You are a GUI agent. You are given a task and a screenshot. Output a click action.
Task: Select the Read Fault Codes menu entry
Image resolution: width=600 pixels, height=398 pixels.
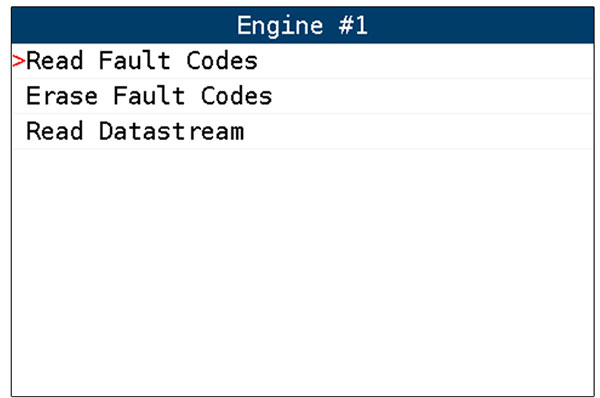pyautogui.click(x=302, y=61)
